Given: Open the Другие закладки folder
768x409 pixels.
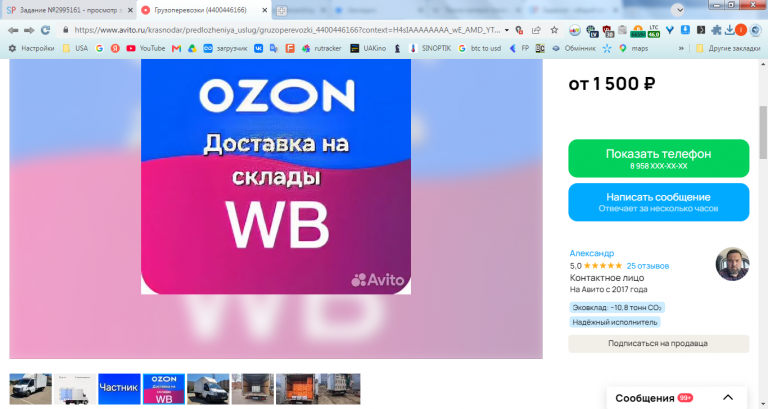Looking at the screenshot, I should coord(728,48).
